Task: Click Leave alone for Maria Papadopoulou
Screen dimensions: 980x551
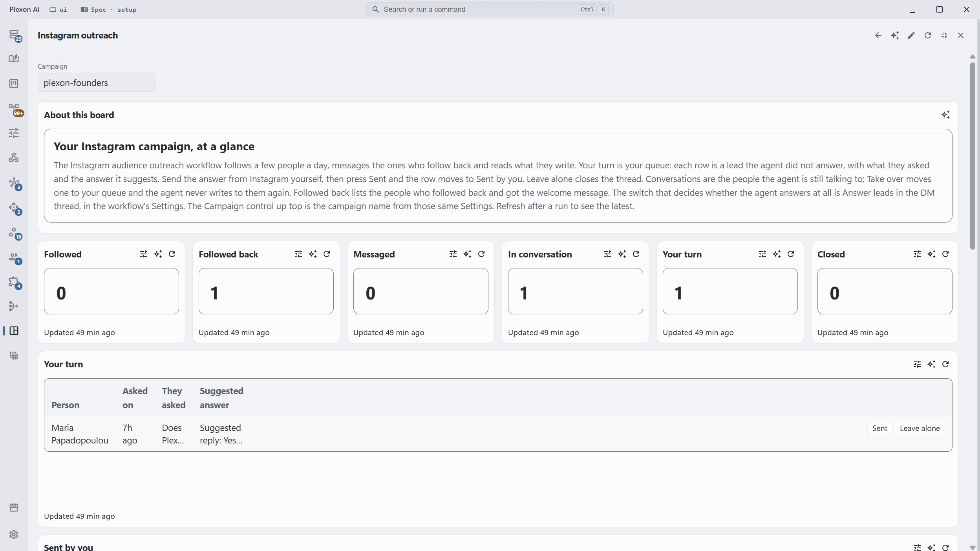Action: 920,429
